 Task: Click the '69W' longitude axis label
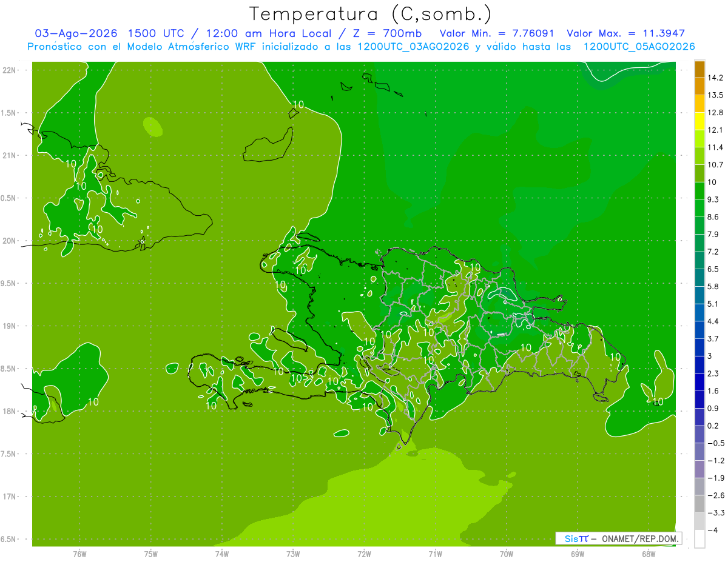pyautogui.click(x=578, y=554)
